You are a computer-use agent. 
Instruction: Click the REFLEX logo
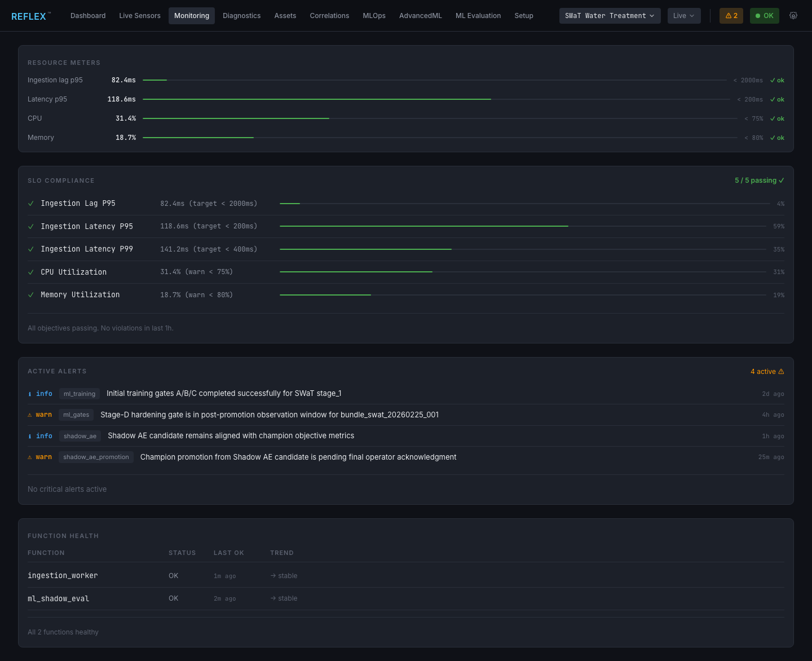(x=30, y=16)
